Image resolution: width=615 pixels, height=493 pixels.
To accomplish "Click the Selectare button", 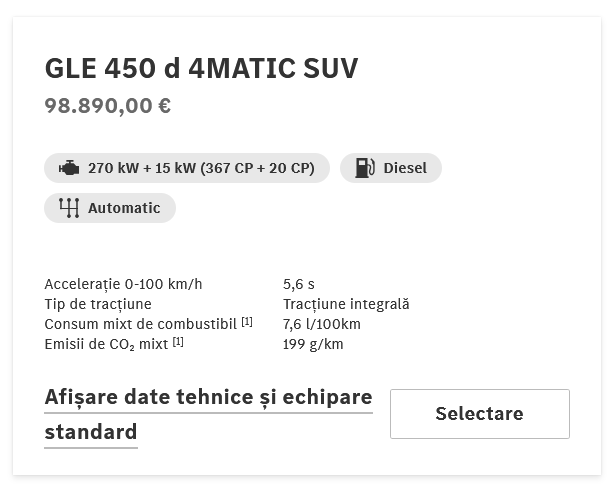I will (480, 414).
